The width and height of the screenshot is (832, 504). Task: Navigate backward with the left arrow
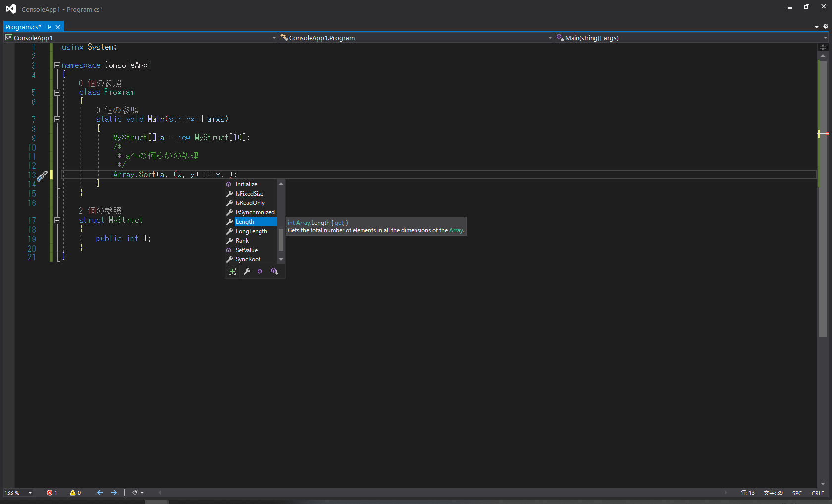[100, 493]
